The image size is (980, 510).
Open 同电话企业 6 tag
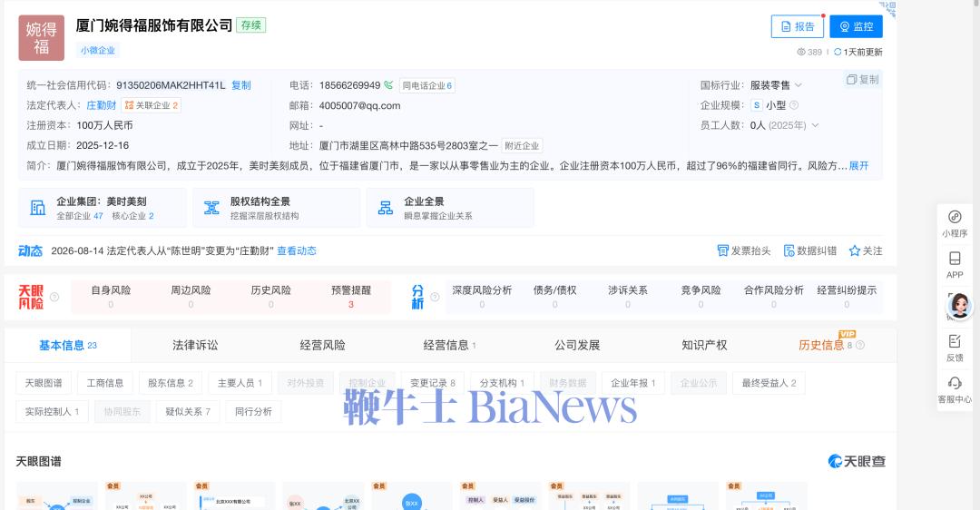pos(426,85)
